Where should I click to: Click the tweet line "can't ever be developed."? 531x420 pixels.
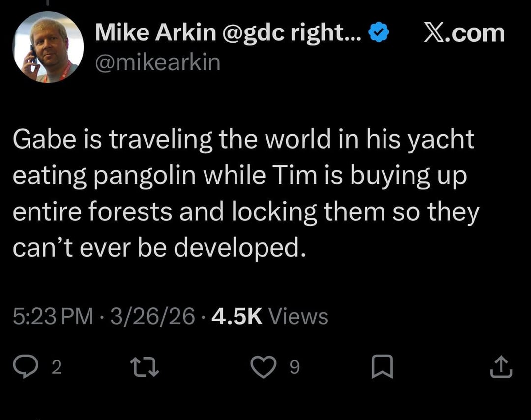[159, 249]
